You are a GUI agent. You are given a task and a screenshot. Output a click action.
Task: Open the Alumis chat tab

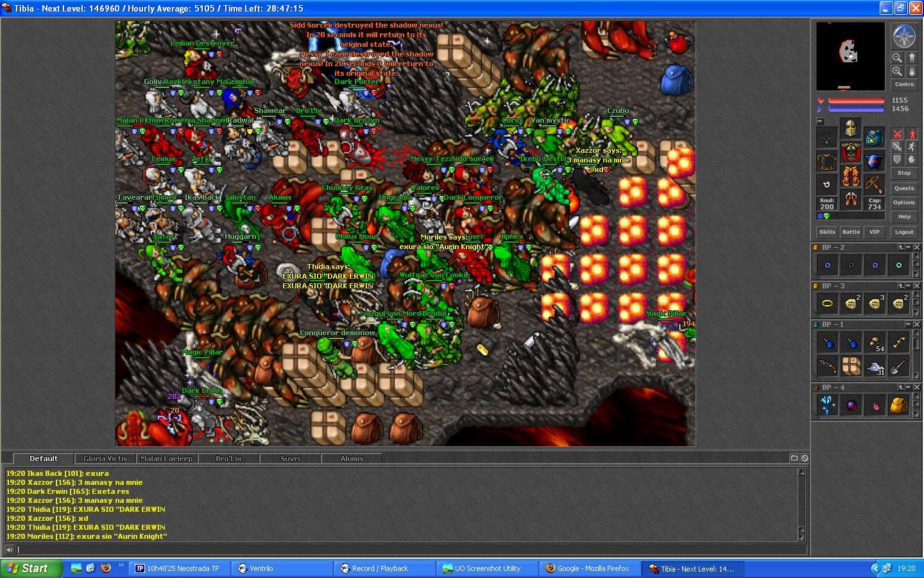352,459
